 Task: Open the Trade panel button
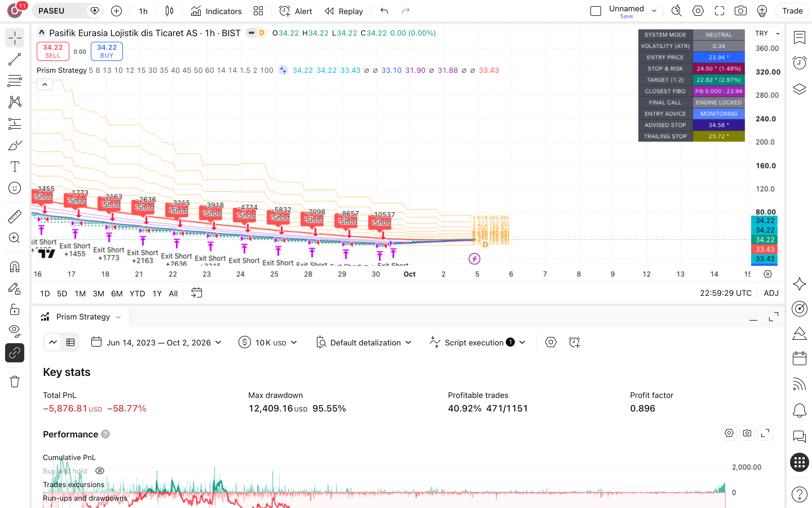(792, 11)
